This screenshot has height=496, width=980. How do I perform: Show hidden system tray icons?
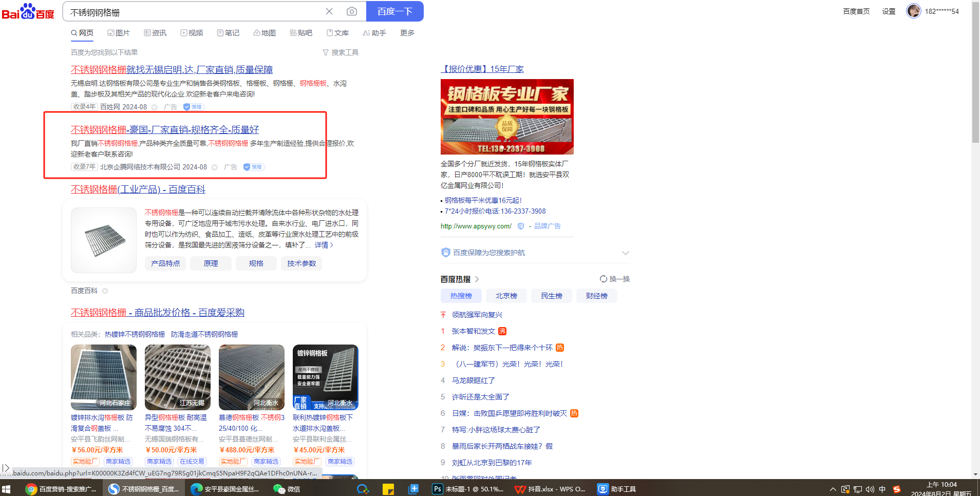point(833,489)
